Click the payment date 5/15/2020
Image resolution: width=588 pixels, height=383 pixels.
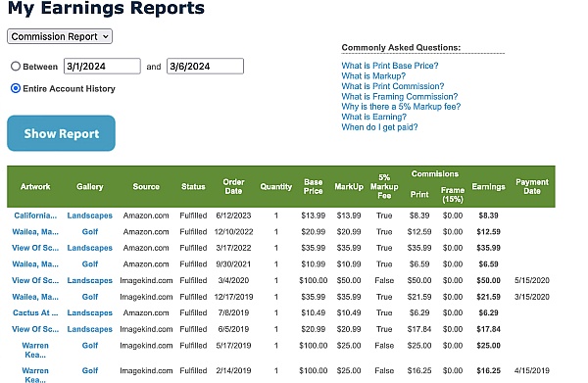click(532, 280)
